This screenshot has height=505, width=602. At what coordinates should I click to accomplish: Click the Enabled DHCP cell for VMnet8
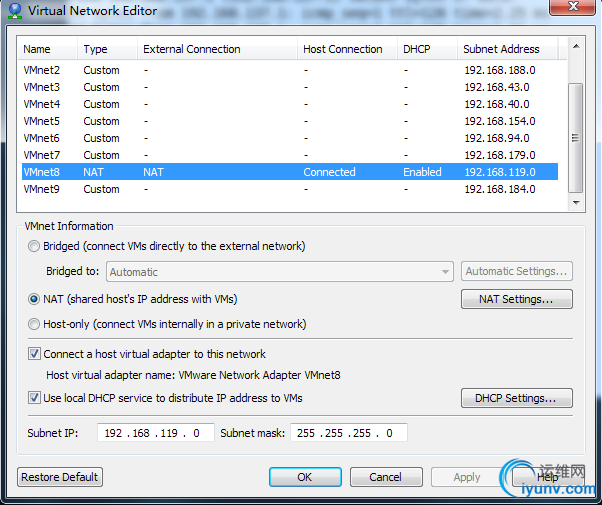tap(422, 172)
